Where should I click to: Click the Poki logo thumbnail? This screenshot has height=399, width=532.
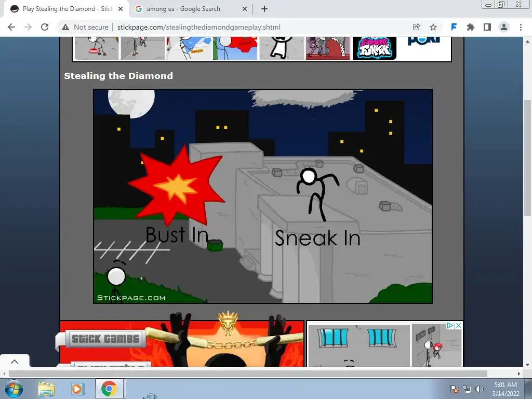(423, 41)
